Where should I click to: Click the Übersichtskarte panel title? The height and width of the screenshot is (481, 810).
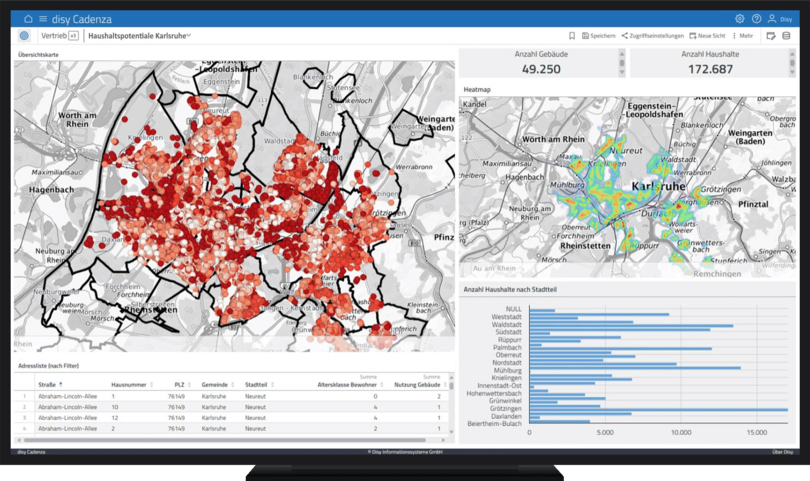click(x=38, y=54)
